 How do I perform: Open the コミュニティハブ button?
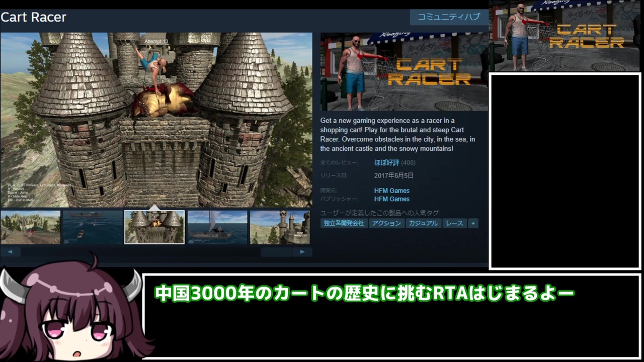[x=449, y=17]
